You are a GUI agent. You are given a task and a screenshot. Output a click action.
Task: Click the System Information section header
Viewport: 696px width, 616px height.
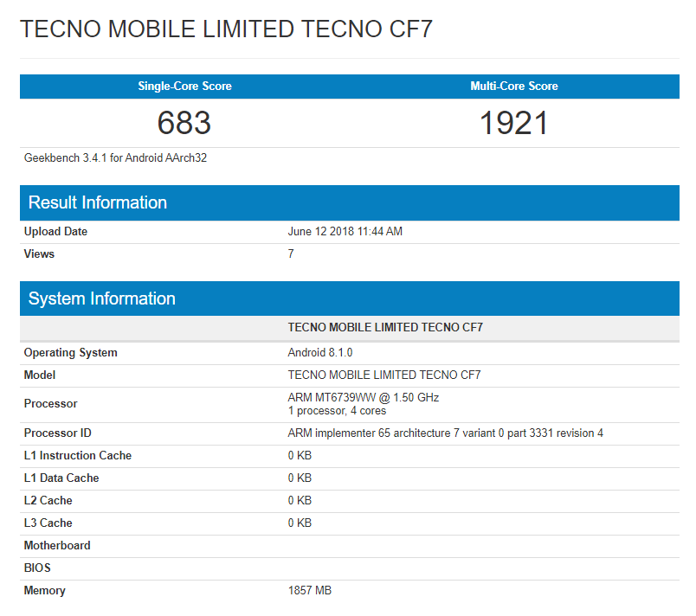(x=102, y=298)
